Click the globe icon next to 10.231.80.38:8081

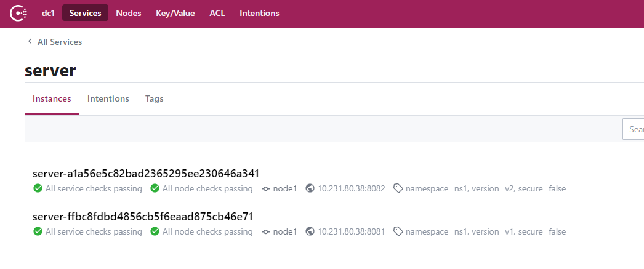(x=310, y=231)
